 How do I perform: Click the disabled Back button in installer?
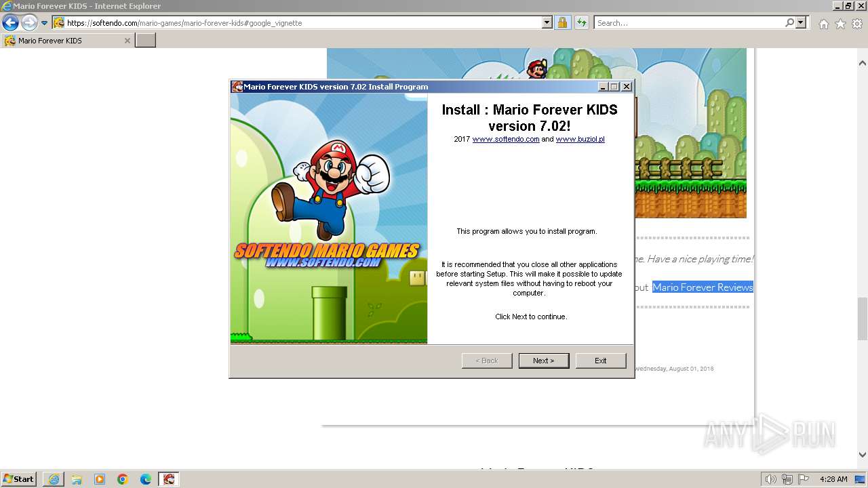(x=487, y=361)
